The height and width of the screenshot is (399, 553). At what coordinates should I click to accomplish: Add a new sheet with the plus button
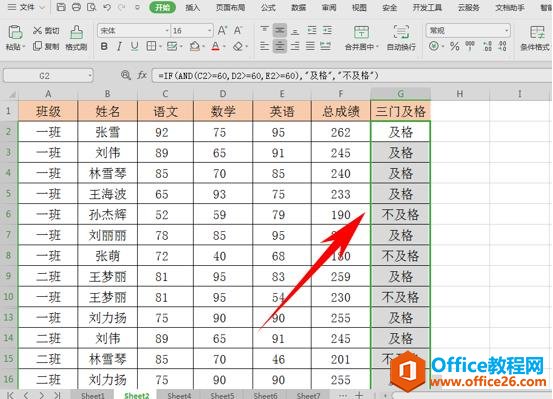[x=359, y=395]
